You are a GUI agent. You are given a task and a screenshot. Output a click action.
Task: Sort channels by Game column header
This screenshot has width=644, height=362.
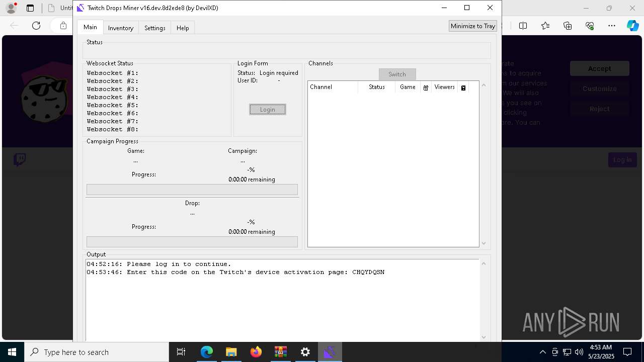point(408,87)
